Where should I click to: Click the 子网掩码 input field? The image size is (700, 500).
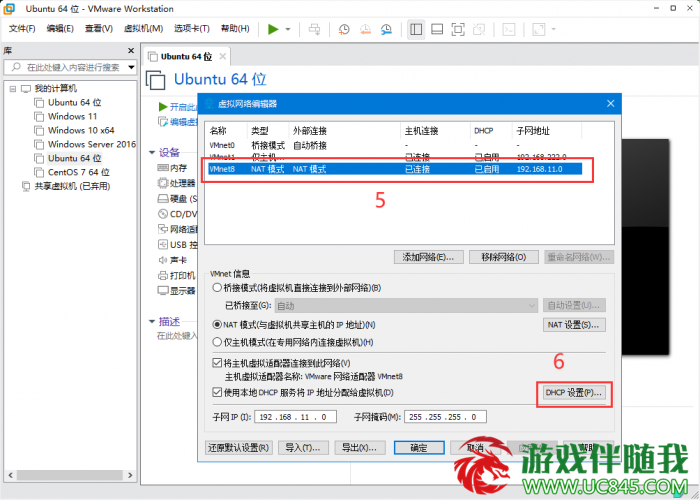(x=445, y=417)
